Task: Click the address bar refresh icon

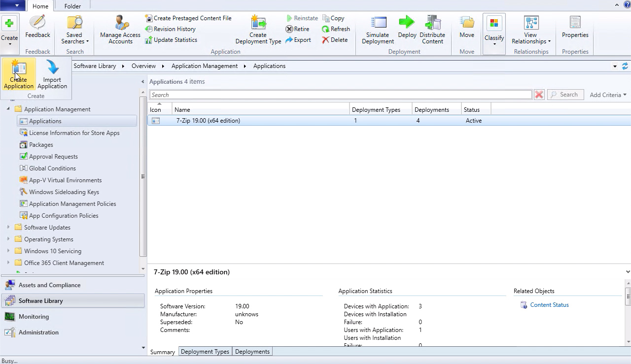Action: click(x=625, y=66)
